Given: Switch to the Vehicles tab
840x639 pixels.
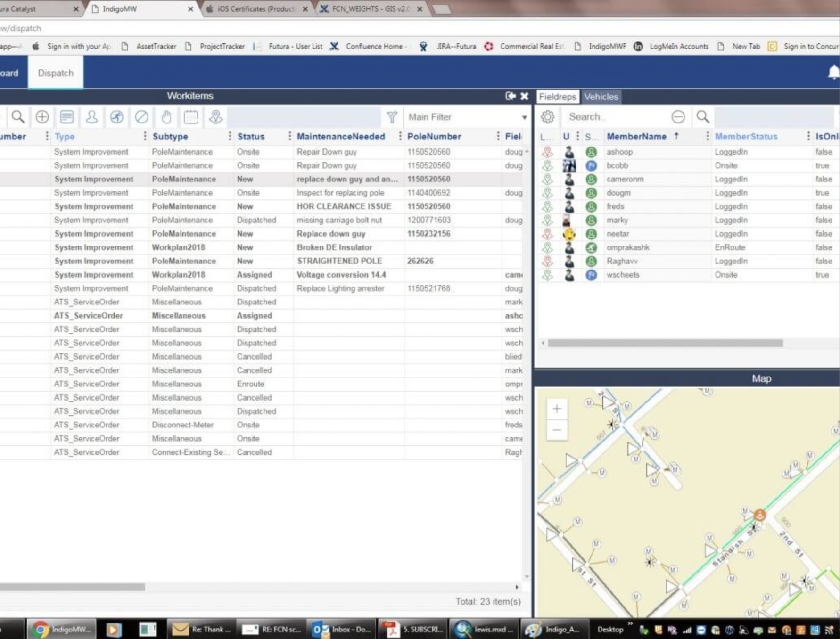Looking at the screenshot, I should coord(601,97).
